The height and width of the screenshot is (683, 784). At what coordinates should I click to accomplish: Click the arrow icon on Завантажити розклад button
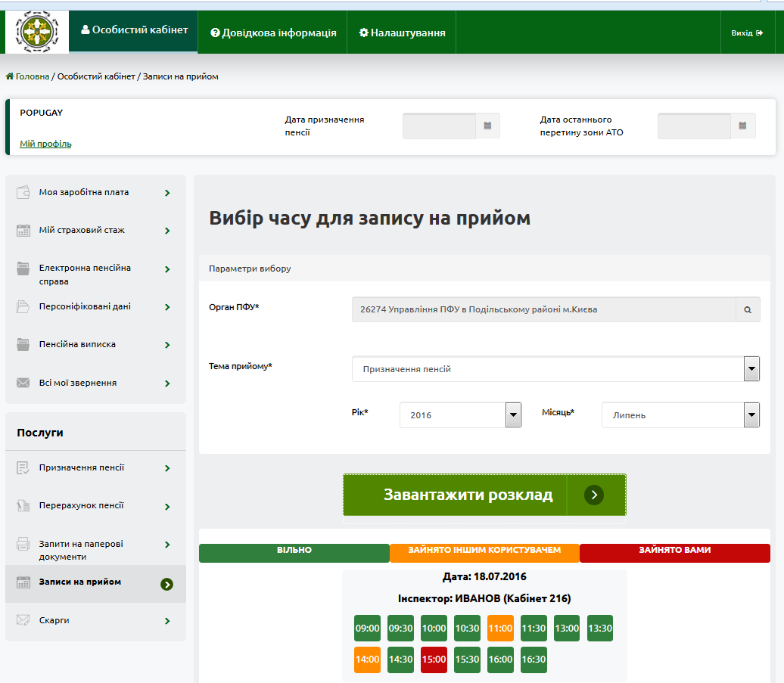click(594, 495)
